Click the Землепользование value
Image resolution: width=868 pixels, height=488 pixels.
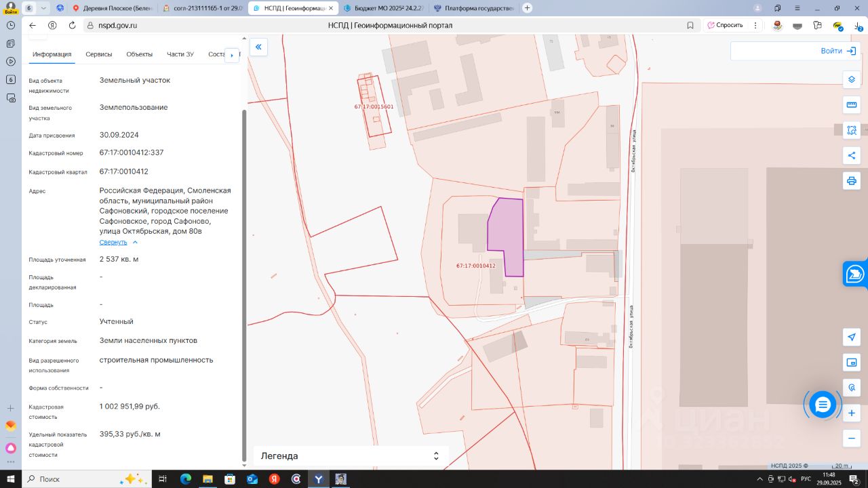point(134,107)
